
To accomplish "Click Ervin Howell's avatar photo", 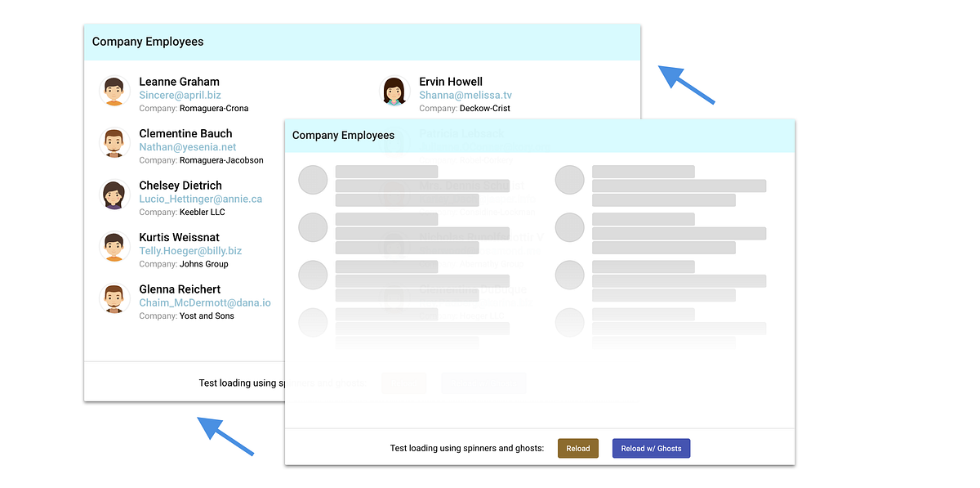I will [x=394, y=91].
